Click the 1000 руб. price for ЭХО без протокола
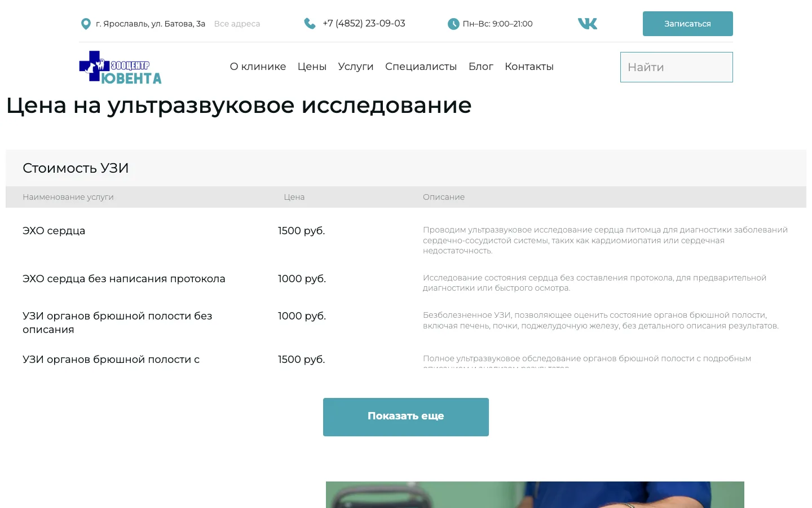Viewport: 812px width, 508px height. pyautogui.click(x=302, y=279)
